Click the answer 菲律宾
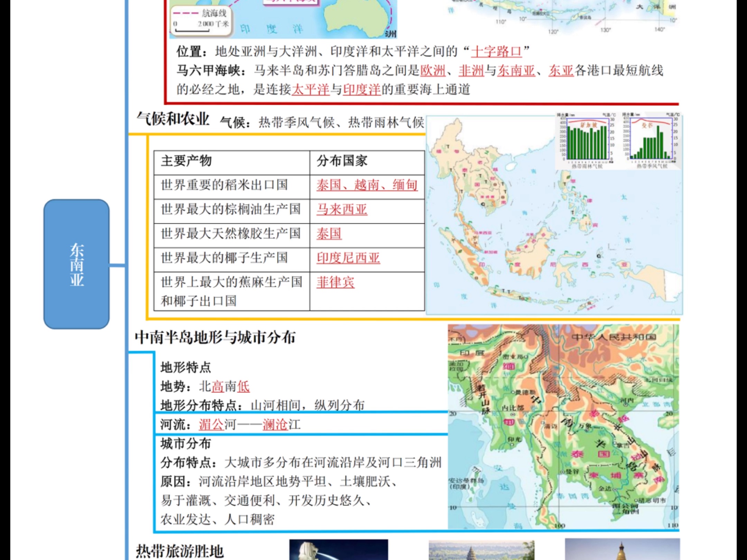This screenshot has width=747, height=560. point(335,282)
